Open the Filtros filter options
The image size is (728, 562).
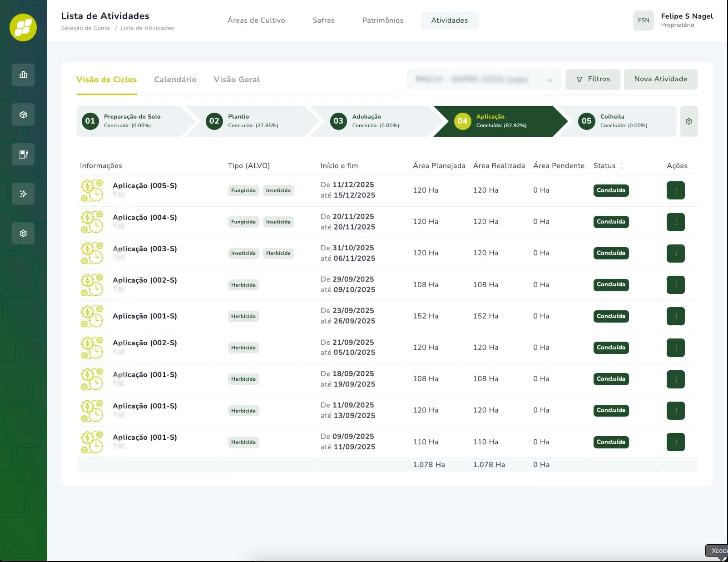coord(593,79)
